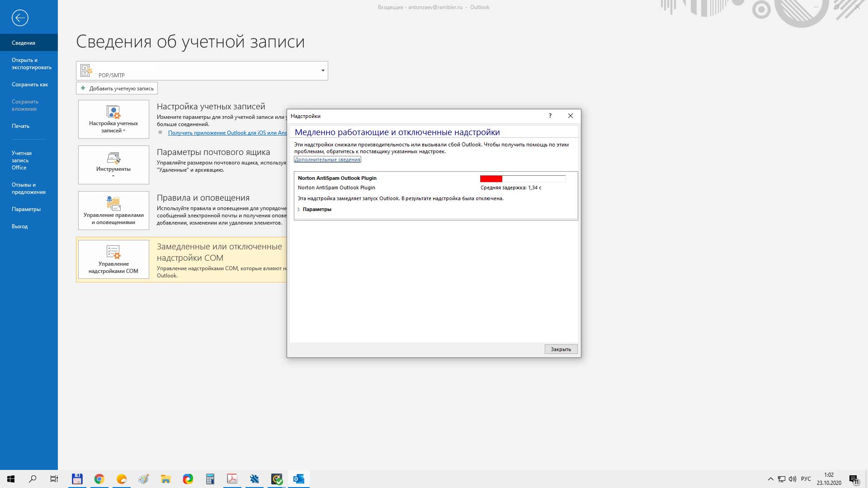Open Norton security app in taskbar
The height and width of the screenshot is (488, 868).
pos(277,479)
